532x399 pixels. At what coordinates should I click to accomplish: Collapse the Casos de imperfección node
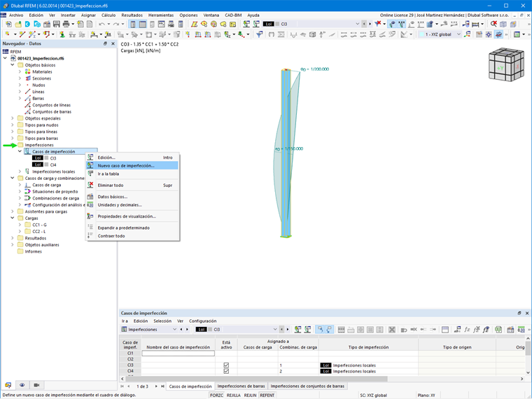pos(20,152)
